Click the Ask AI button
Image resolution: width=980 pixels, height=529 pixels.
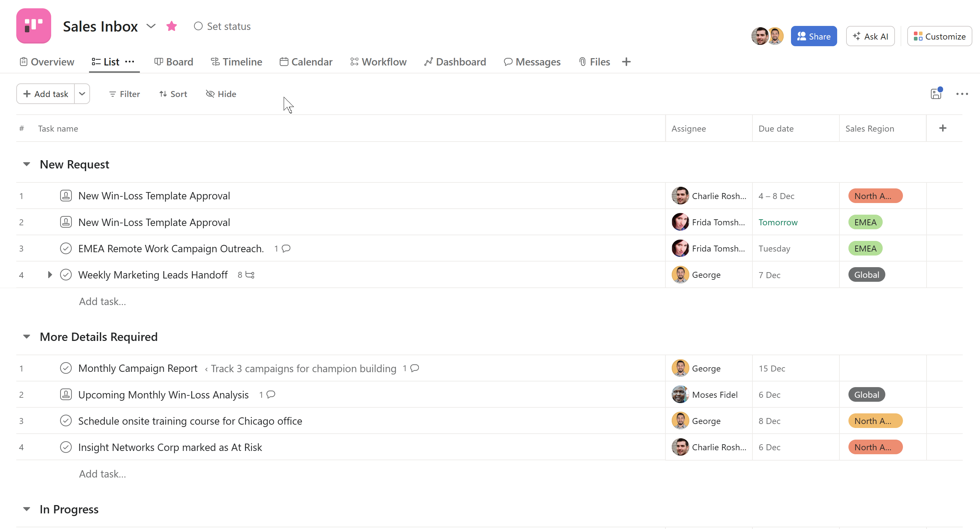870,36
